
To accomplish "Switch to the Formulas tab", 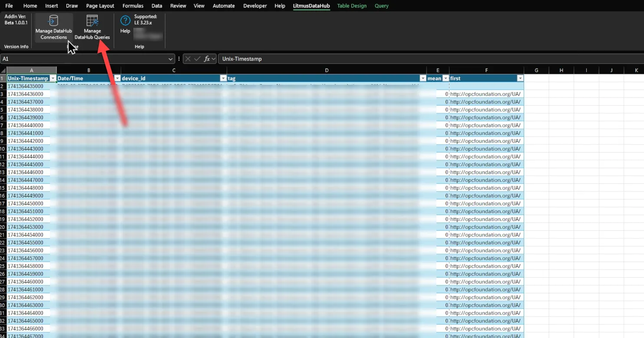I will (x=133, y=6).
